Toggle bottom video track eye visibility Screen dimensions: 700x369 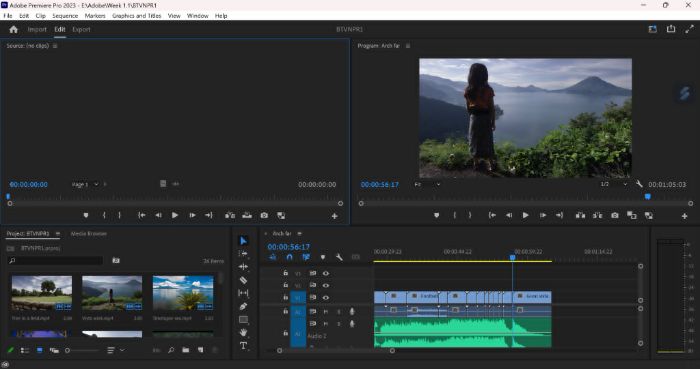pyautogui.click(x=326, y=298)
